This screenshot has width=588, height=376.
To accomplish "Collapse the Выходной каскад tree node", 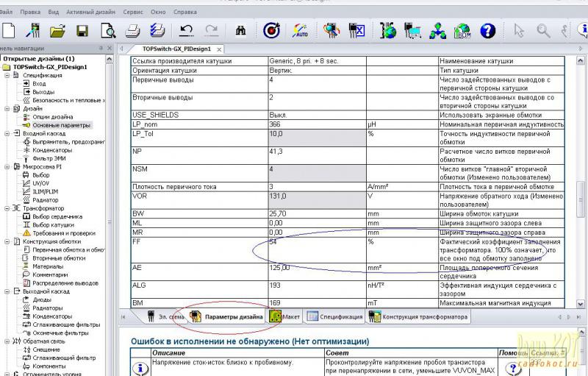I will (7, 291).
